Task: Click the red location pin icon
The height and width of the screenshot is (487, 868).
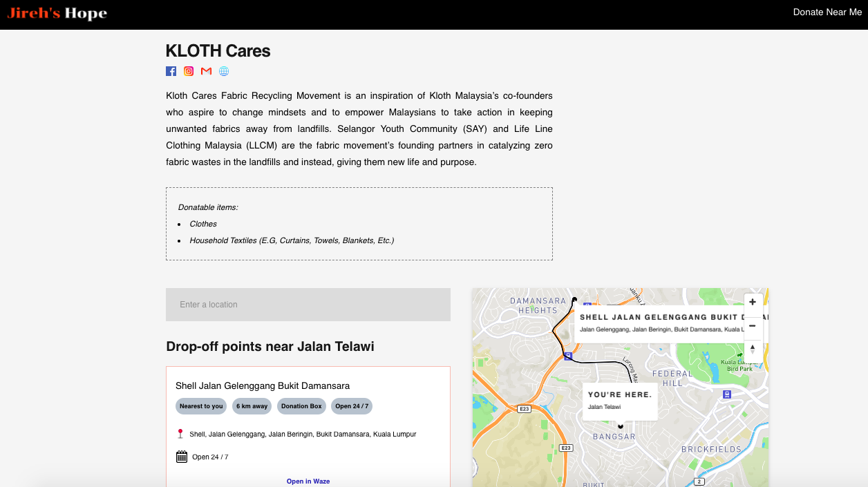Action: pos(180,434)
